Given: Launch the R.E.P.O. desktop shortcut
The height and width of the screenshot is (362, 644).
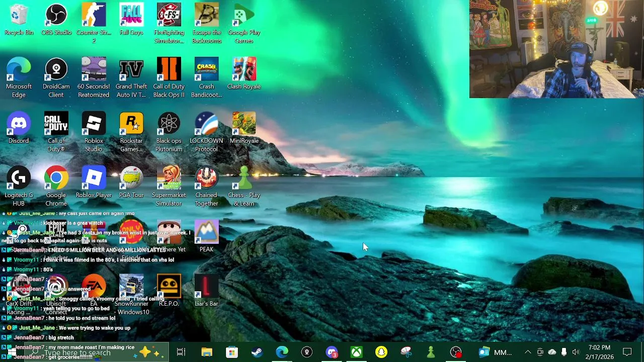Looking at the screenshot, I should (x=169, y=292).
